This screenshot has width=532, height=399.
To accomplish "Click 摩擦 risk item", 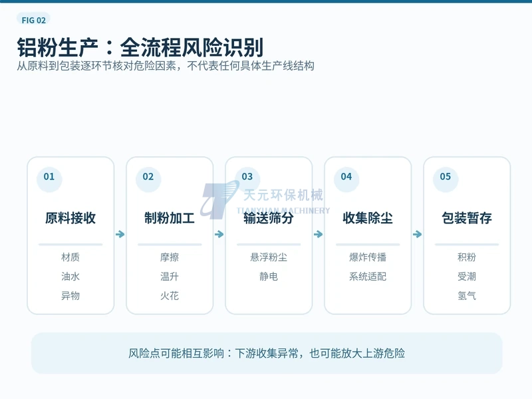I will (170, 257).
